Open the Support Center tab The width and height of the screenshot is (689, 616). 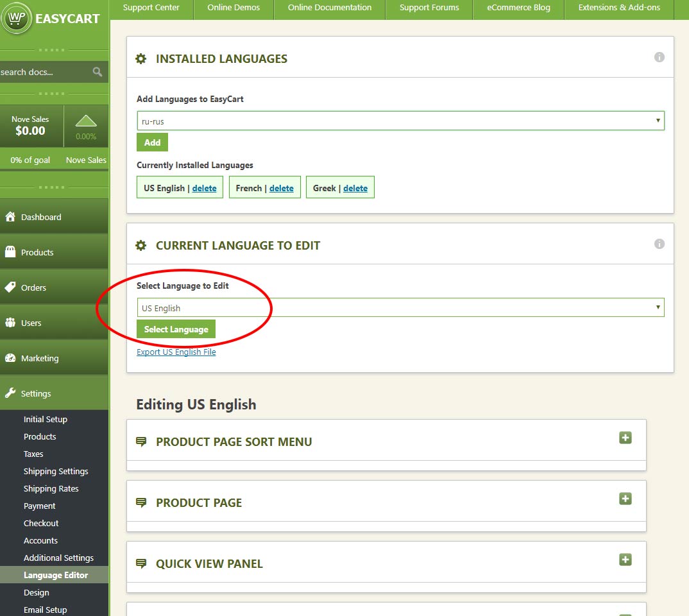tap(151, 8)
